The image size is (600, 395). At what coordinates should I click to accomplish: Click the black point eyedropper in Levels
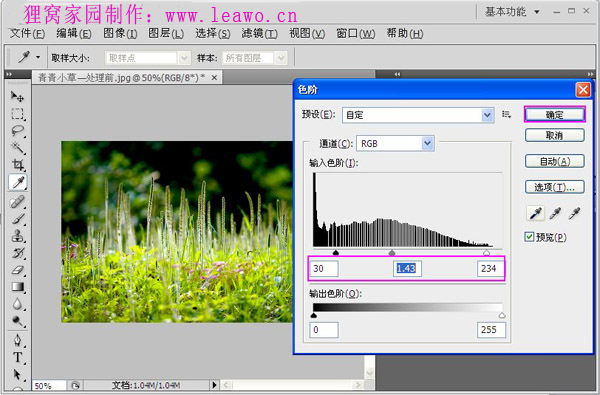coord(535,213)
